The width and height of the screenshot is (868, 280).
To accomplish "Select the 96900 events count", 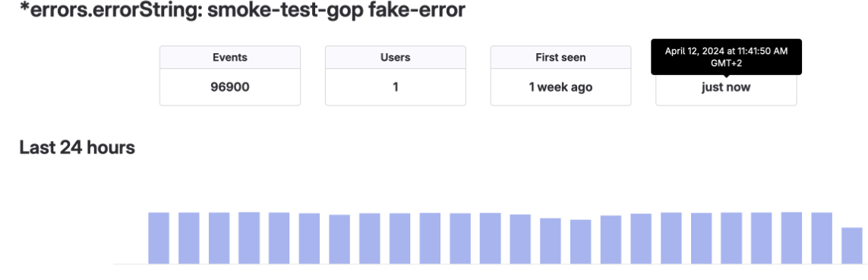I will pyautogui.click(x=230, y=87).
